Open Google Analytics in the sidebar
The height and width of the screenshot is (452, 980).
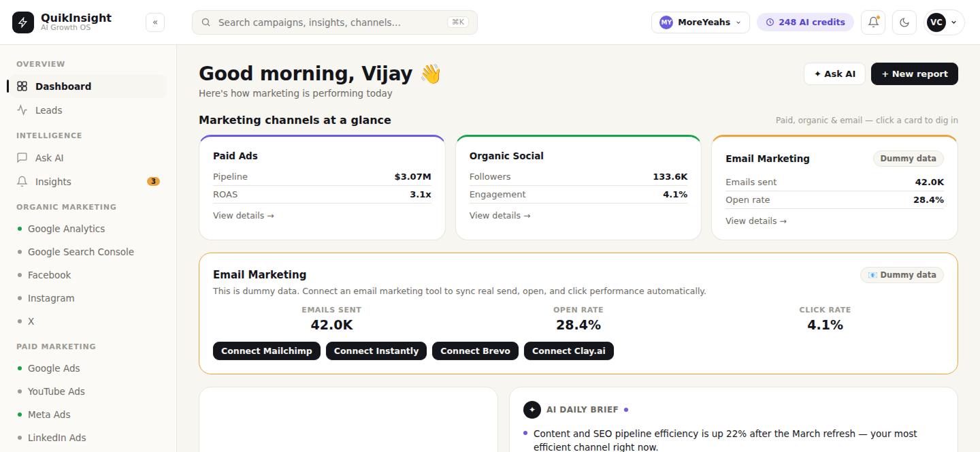tap(66, 229)
